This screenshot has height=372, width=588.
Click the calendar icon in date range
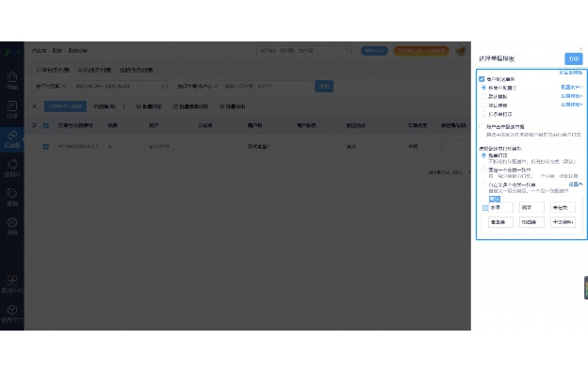[x=164, y=86]
